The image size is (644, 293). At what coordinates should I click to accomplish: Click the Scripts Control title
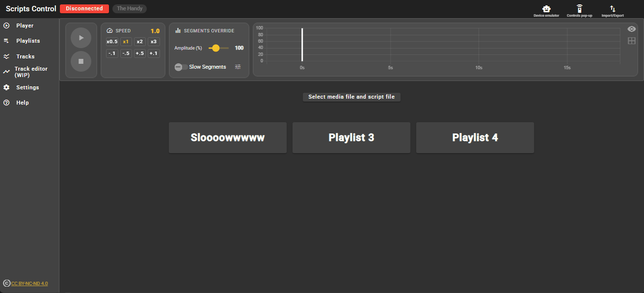tap(31, 9)
